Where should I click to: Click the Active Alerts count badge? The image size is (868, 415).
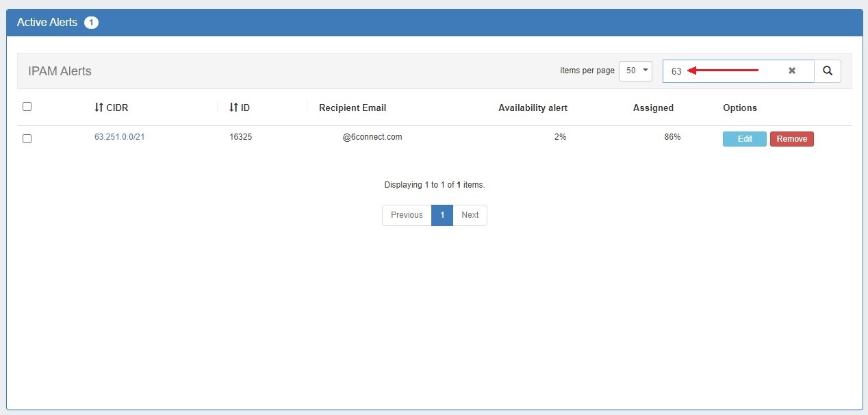tap(91, 23)
